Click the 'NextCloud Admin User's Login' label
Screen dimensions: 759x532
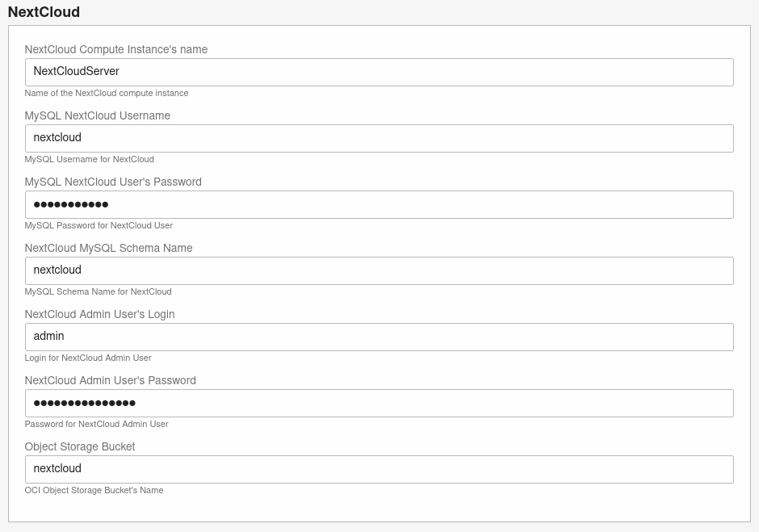99,314
